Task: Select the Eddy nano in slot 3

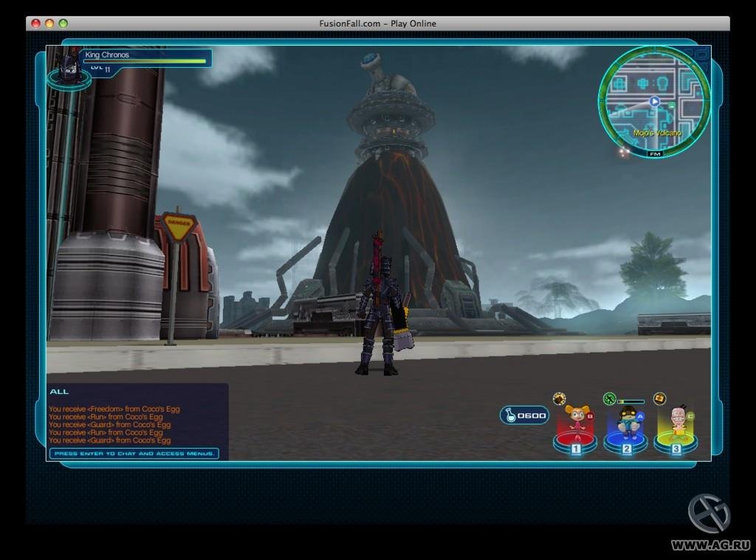Action: (x=676, y=422)
